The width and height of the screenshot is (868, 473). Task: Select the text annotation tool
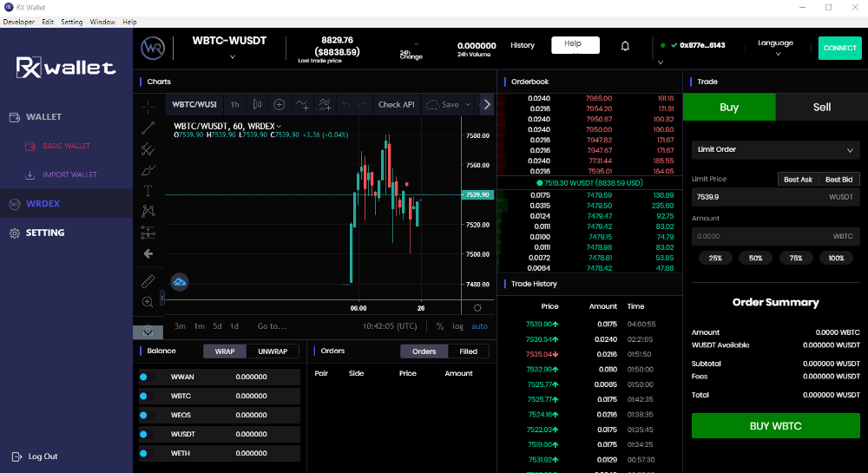(x=148, y=191)
